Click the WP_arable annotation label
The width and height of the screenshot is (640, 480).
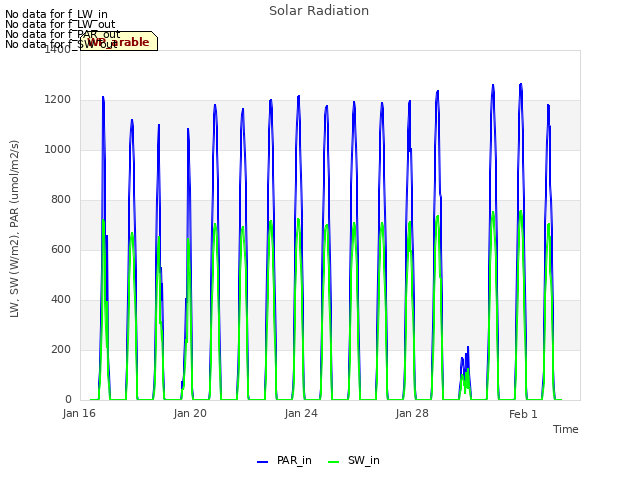pos(119,41)
